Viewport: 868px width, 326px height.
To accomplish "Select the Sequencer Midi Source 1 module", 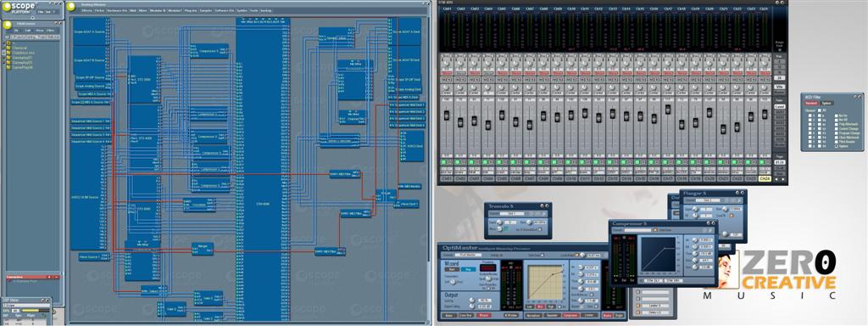I will pyautogui.click(x=91, y=121).
